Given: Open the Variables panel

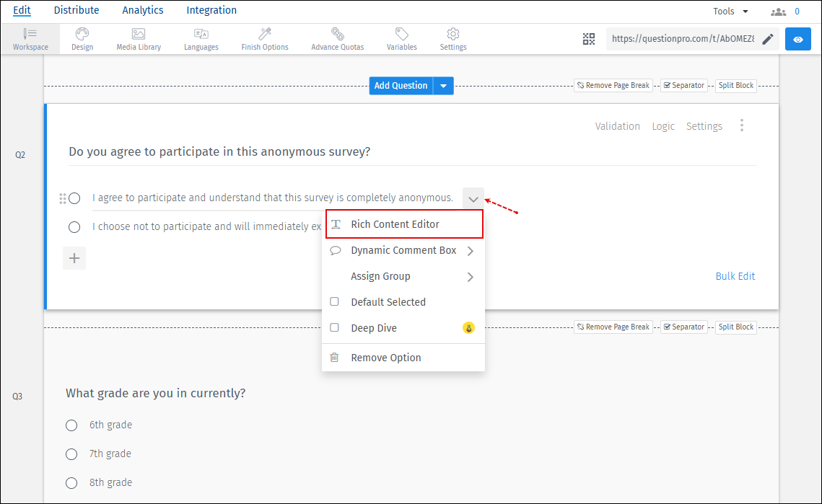Looking at the screenshot, I should [x=402, y=39].
